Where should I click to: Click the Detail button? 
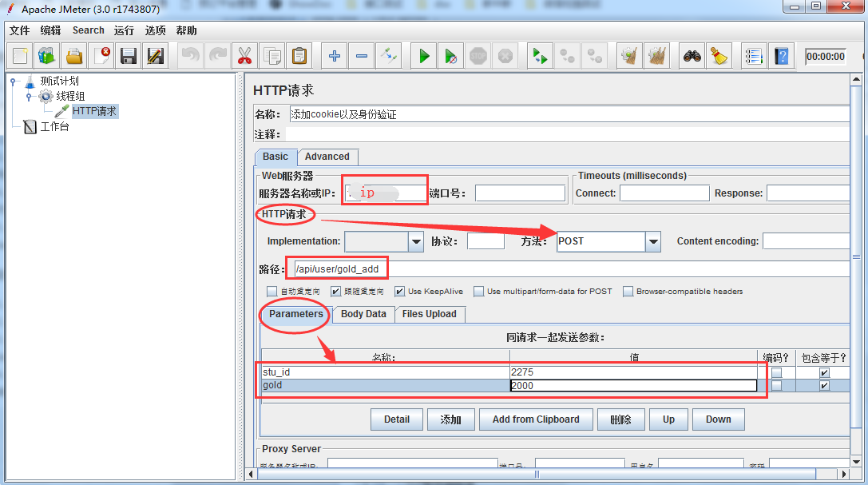tap(397, 419)
